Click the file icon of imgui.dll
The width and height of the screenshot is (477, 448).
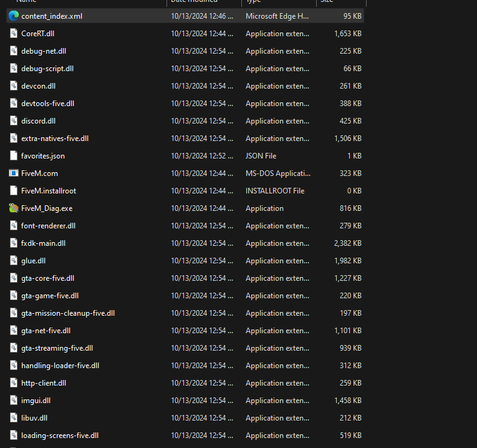point(14,400)
